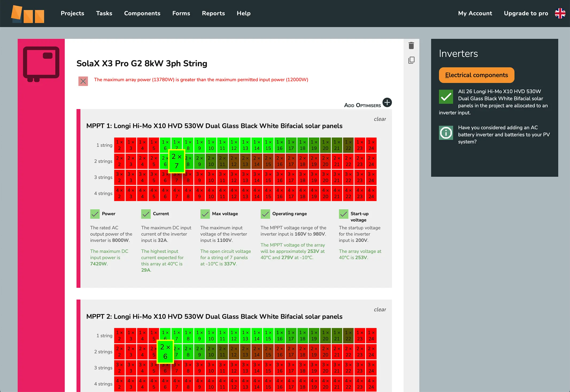The height and width of the screenshot is (392, 570).
Task: Choose 3 × 12 in the MPPT 1 grid
Action: [x=234, y=177]
